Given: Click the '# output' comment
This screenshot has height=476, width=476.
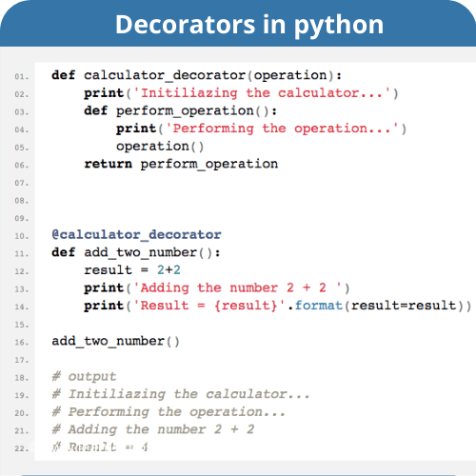Looking at the screenshot, I should [x=84, y=377].
